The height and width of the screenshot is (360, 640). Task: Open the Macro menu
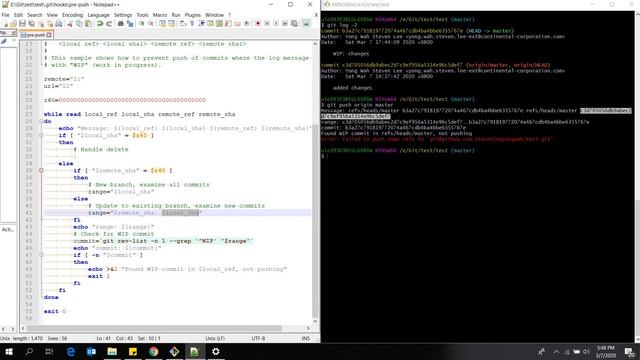[160, 15]
